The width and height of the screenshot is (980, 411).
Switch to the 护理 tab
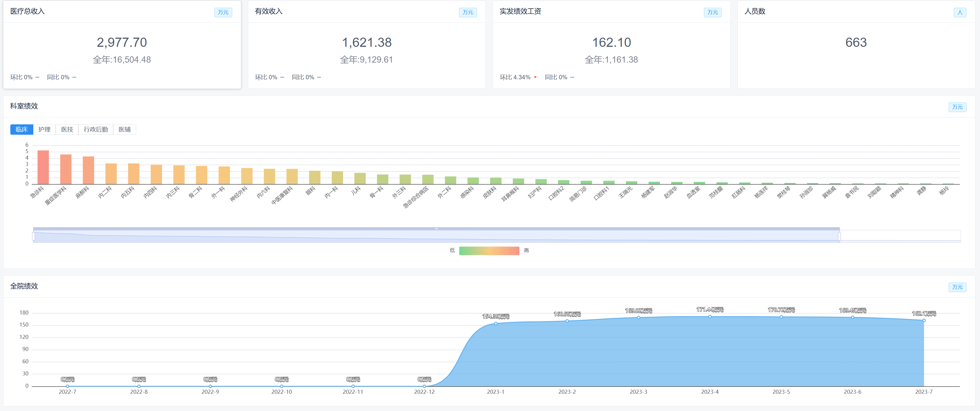pos(44,130)
